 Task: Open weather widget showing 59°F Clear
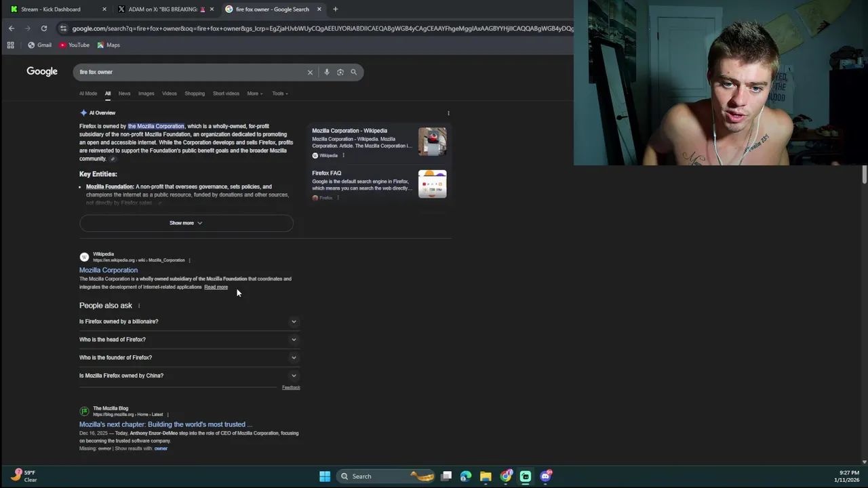pyautogui.click(x=25, y=476)
